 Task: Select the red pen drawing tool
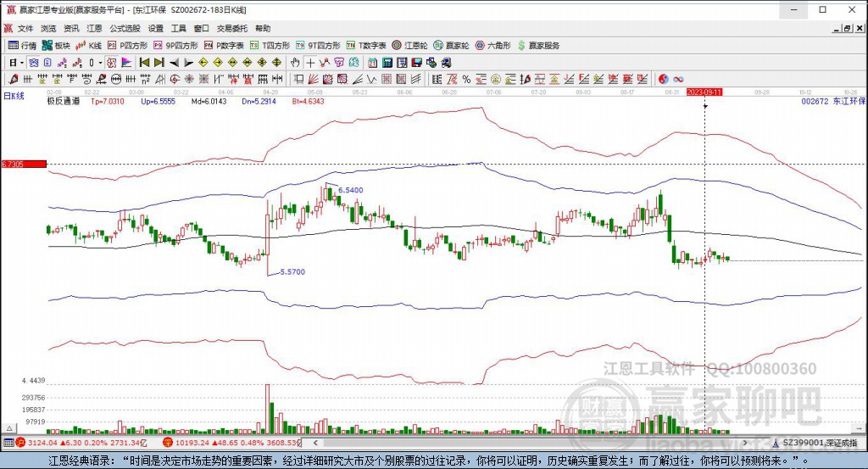point(14,79)
